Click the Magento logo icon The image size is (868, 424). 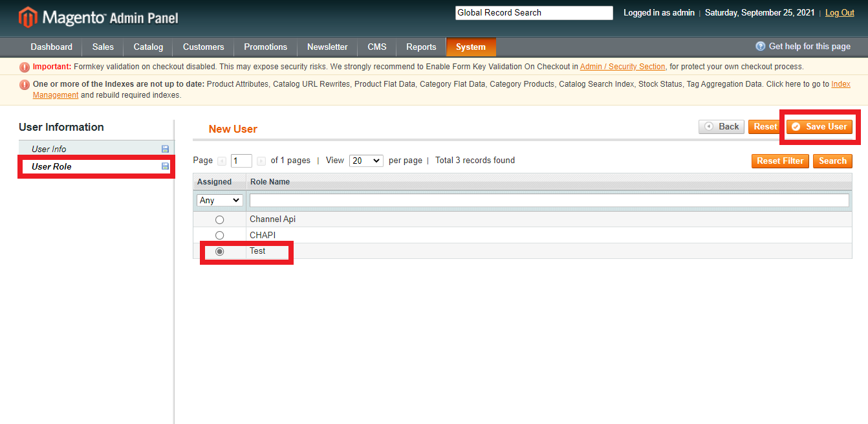pyautogui.click(x=28, y=17)
